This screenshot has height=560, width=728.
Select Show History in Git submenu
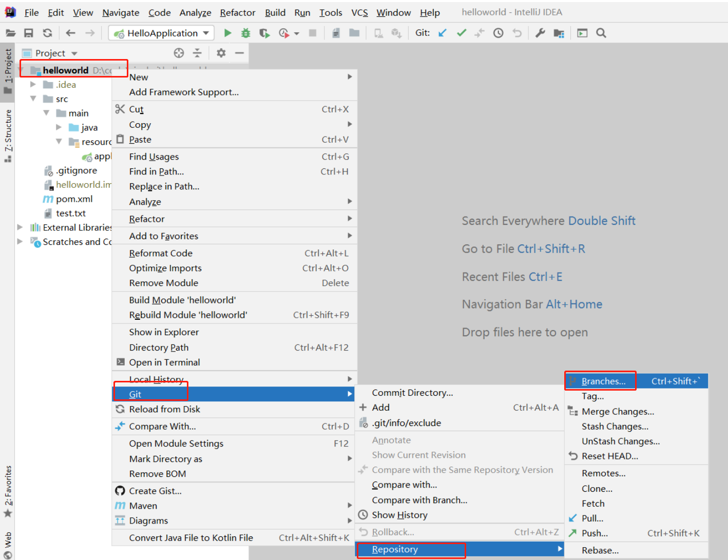459,515
